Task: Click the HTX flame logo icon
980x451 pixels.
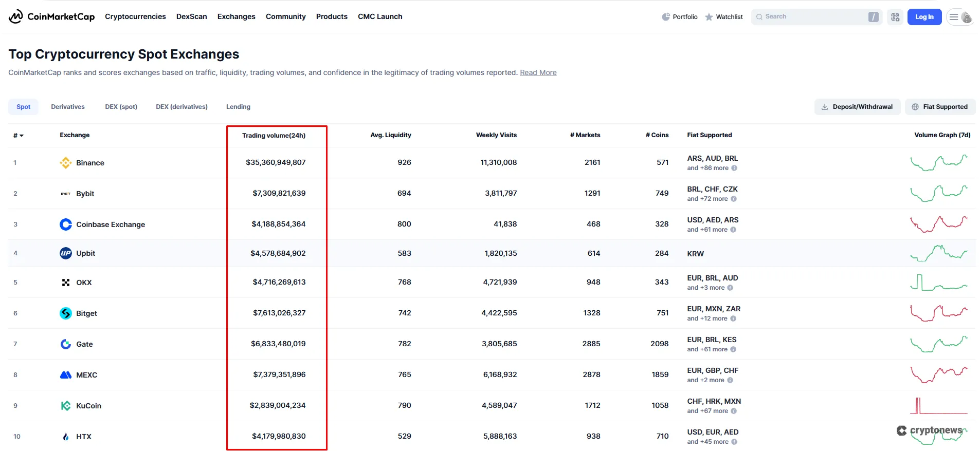Action: [66, 437]
